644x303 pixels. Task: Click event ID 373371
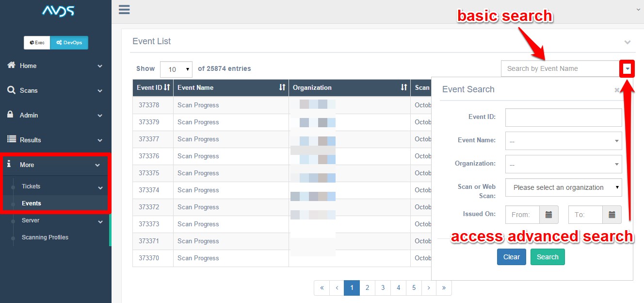149,241
